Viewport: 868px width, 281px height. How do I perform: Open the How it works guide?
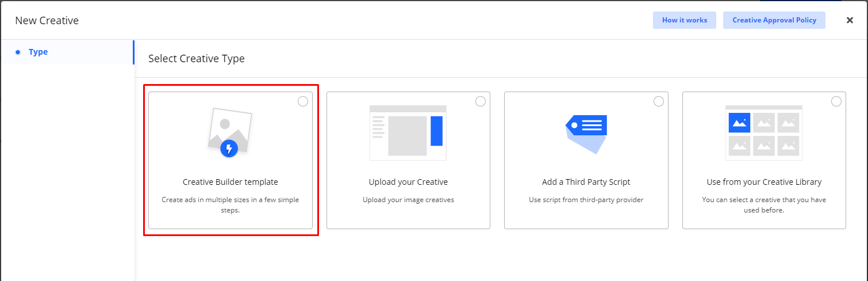click(684, 20)
